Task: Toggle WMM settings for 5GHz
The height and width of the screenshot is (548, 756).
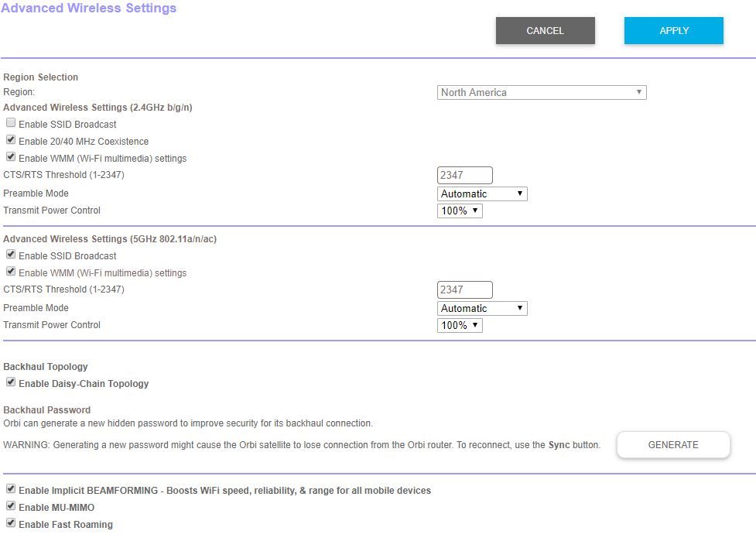Action: pyautogui.click(x=11, y=272)
